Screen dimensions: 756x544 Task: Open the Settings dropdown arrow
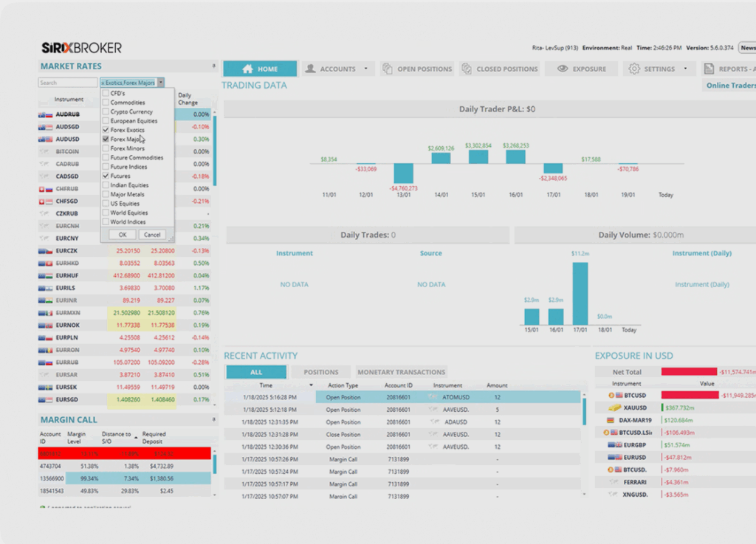(x=685, y=69)
